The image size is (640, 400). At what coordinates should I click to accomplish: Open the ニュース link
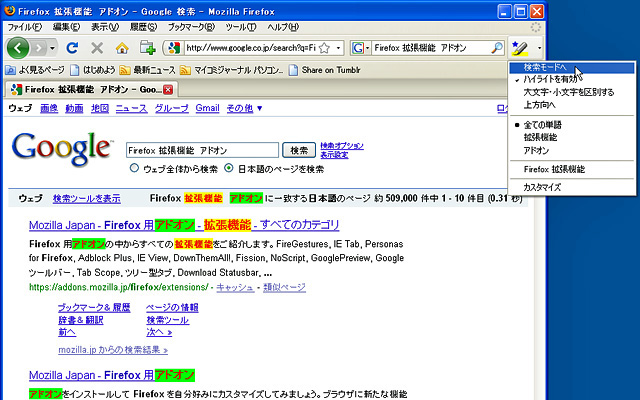[x=131, y=108]
